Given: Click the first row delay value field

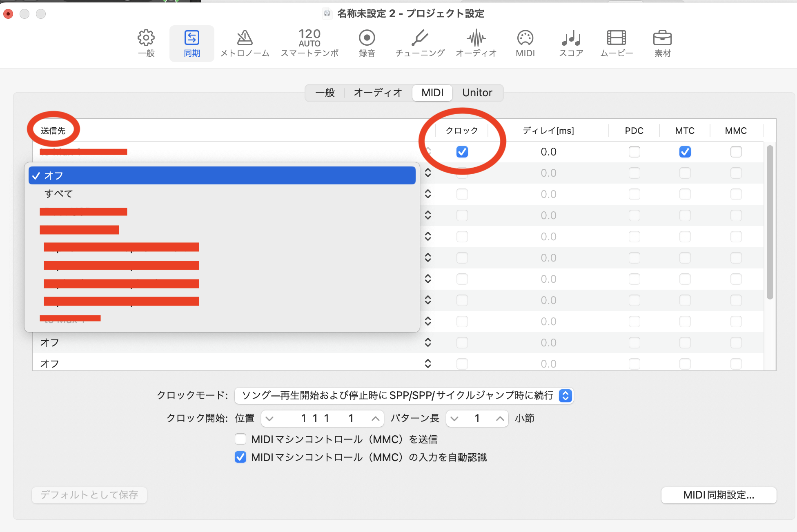Looking at the screenshot, I should point(548,152).
